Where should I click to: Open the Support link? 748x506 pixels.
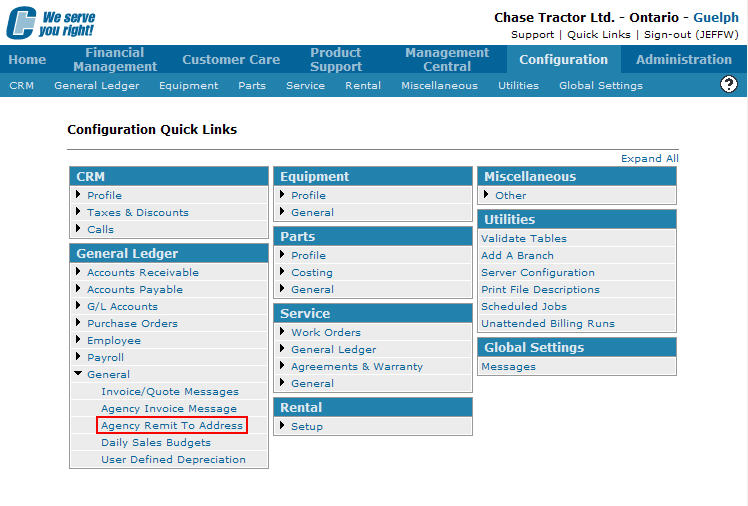[532, 35]
